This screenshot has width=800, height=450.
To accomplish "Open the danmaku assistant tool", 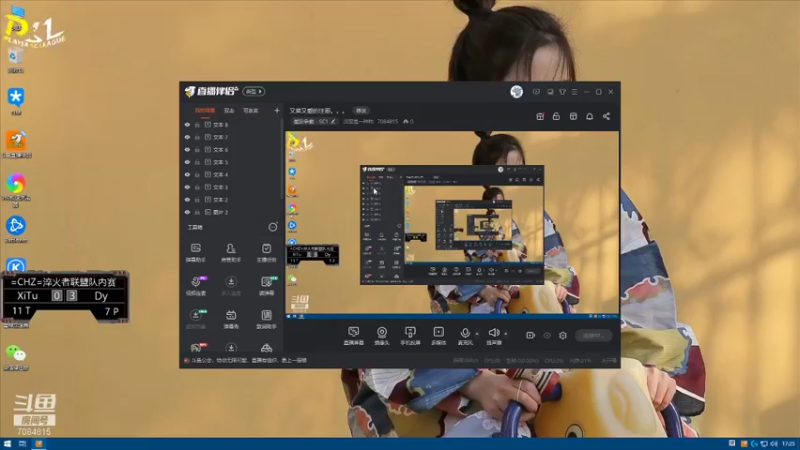I will click(195, 253).
